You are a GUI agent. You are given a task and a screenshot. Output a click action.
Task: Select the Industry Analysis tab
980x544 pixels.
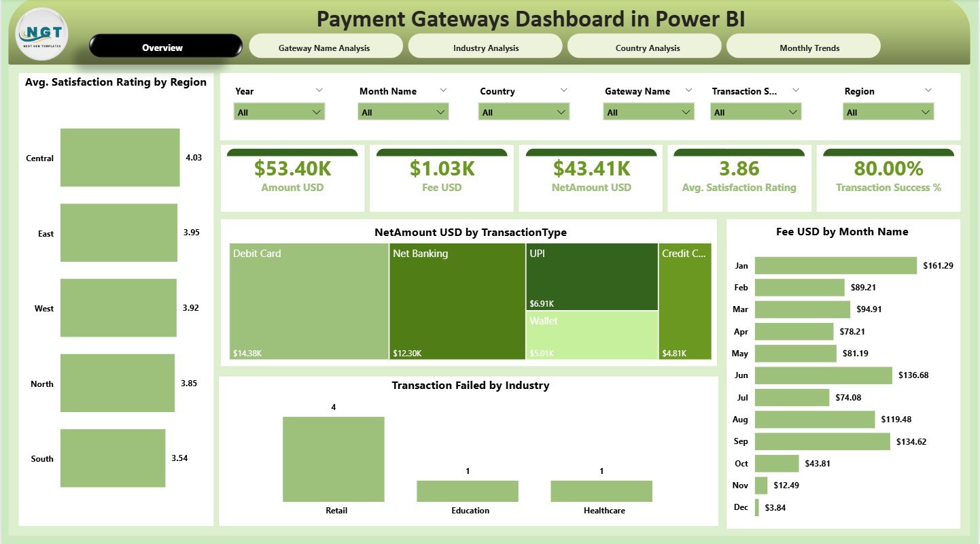click(485, 47)
